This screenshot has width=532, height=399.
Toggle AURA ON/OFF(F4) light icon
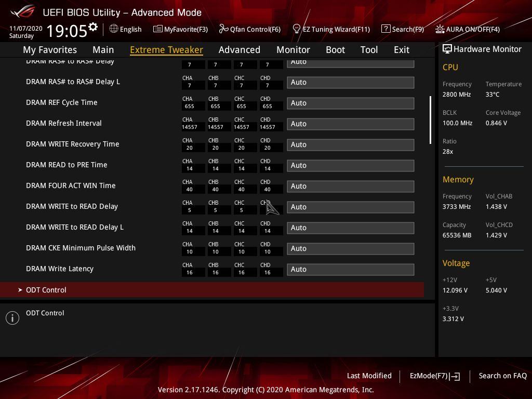[440, 29]
